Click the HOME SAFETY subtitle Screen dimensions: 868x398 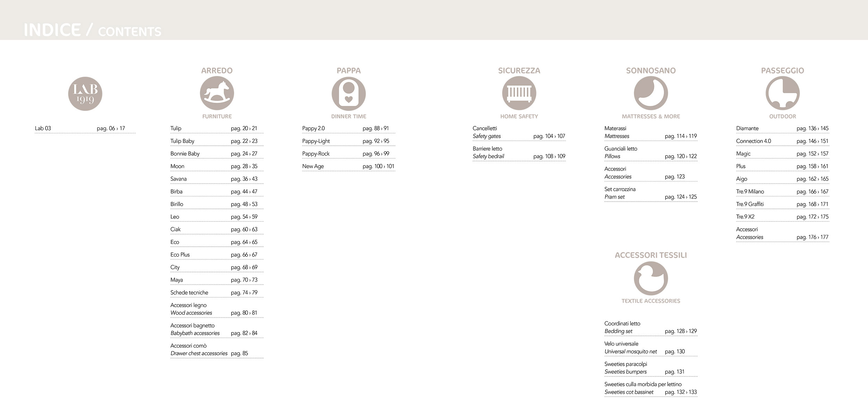tap(519, 116)
